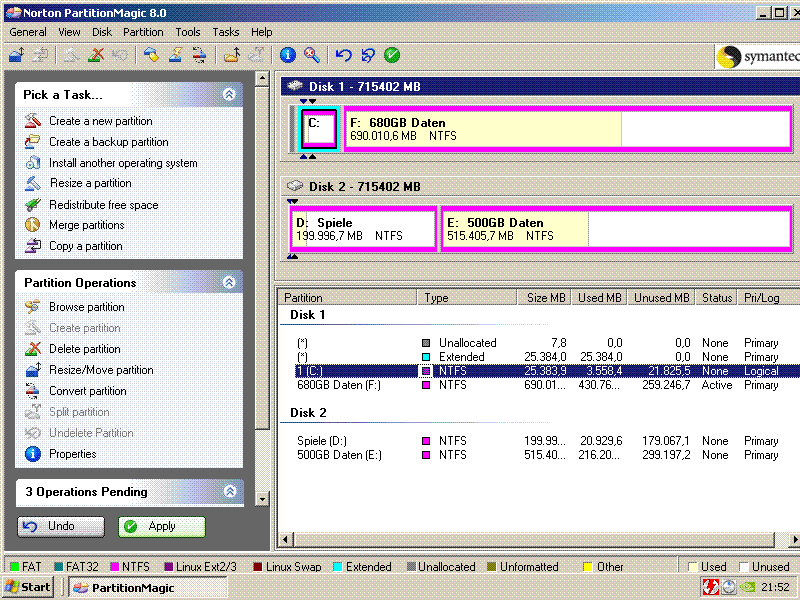The image size is (800, 600).
Task: Open the Partition menu
Action: (x=143, y=32)
